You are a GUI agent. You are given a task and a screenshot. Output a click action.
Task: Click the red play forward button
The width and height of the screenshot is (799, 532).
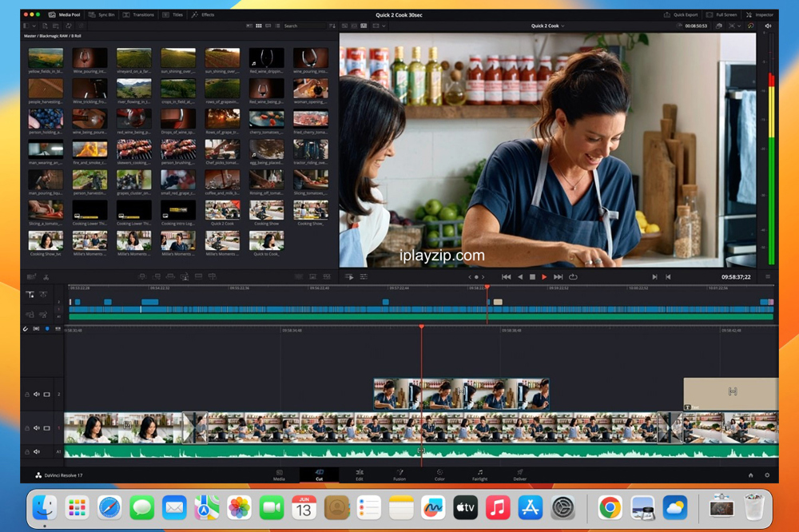544,276
